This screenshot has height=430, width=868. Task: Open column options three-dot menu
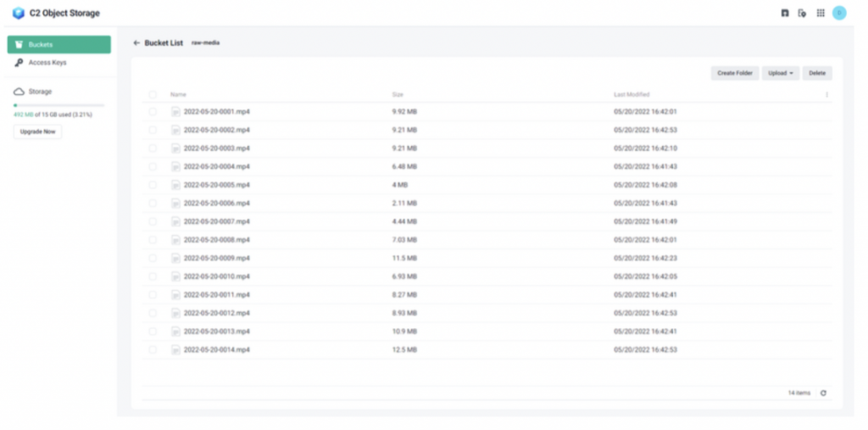pyautogui.click(x=826, y=95)
